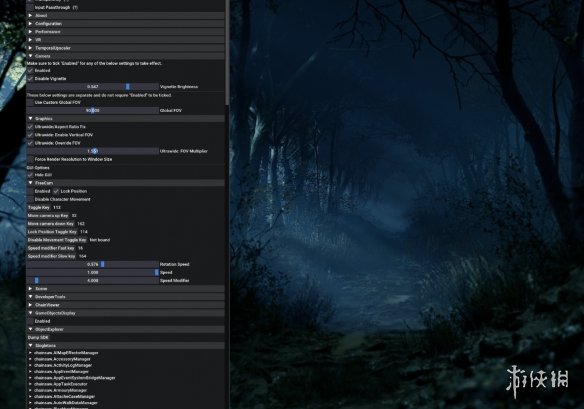The height and width of the screenshot is (409, 584).
Task: Click the menu panel vertical scrollbar
Action: tap(227, 52)
